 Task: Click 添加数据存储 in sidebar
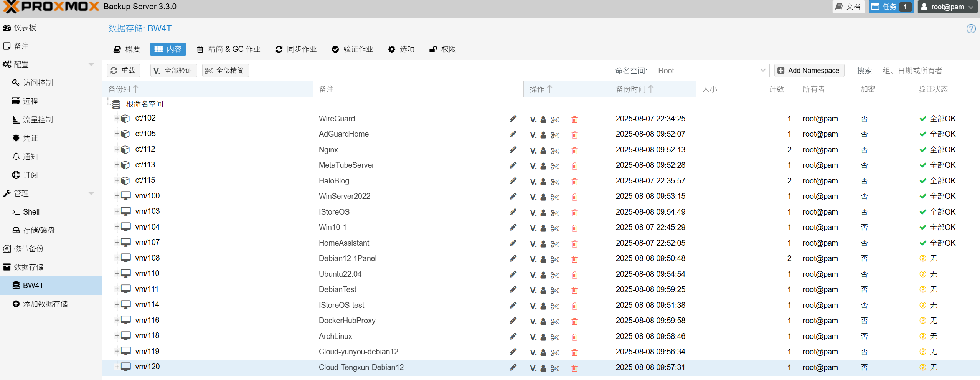click(51, 304)
